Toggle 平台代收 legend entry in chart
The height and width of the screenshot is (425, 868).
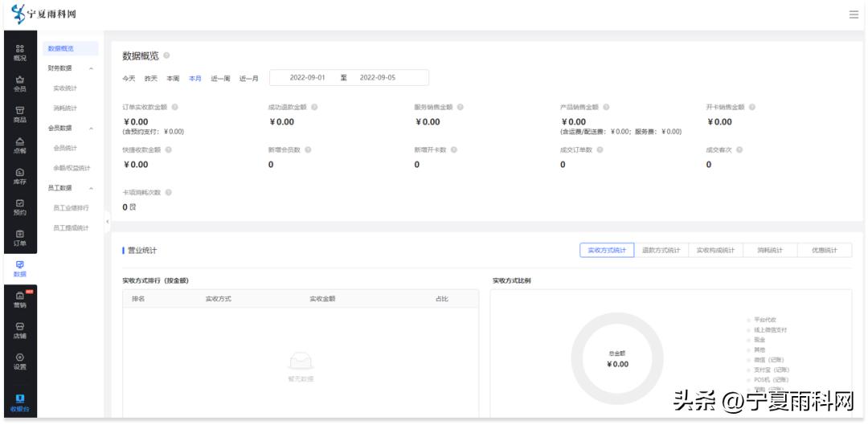pos(761,320)
